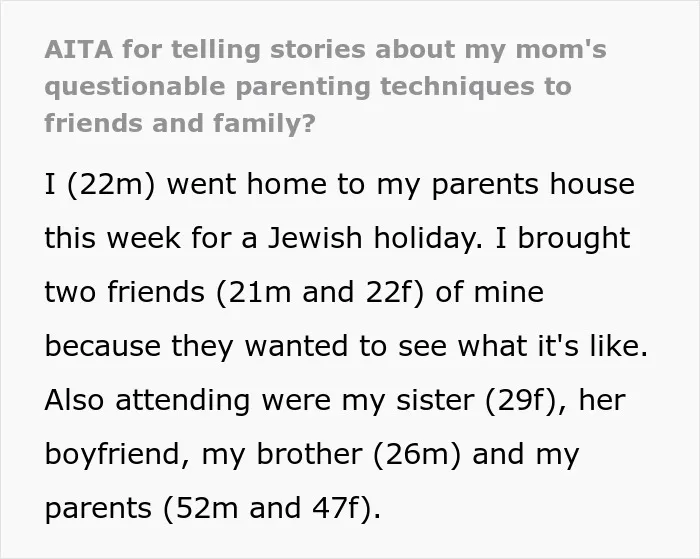The height and width of the screenshot is (559, 700).
Task: Click the words "Also attending"
Action: (147, 400)
